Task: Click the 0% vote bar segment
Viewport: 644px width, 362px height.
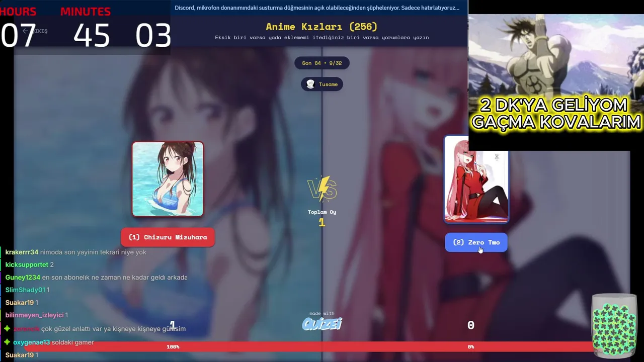Action: tap(471, 346)
